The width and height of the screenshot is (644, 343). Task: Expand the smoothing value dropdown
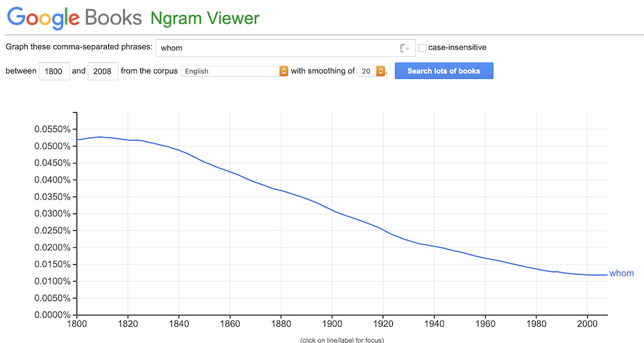point(373,71)
